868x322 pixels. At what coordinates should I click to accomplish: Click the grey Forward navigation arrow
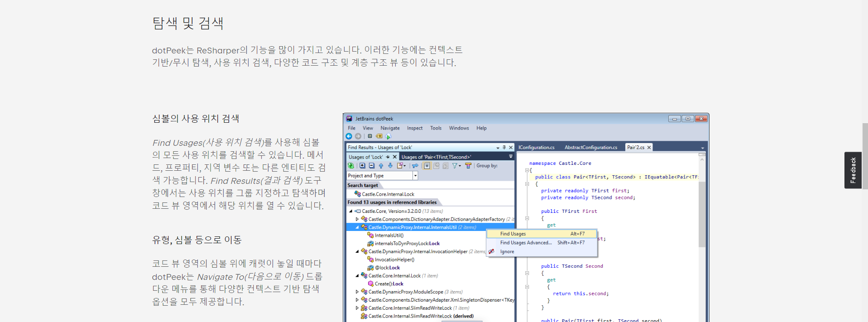click(358, 136)
